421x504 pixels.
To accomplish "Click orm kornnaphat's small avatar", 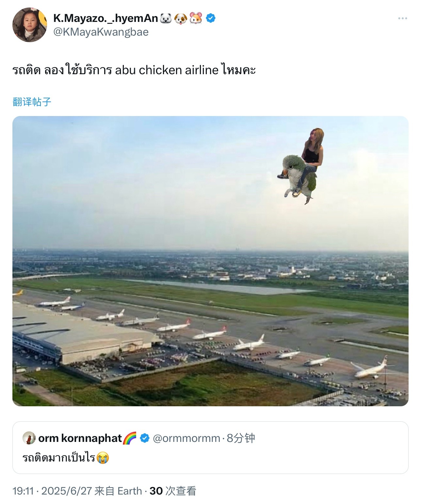I will [x=29, y=438].
